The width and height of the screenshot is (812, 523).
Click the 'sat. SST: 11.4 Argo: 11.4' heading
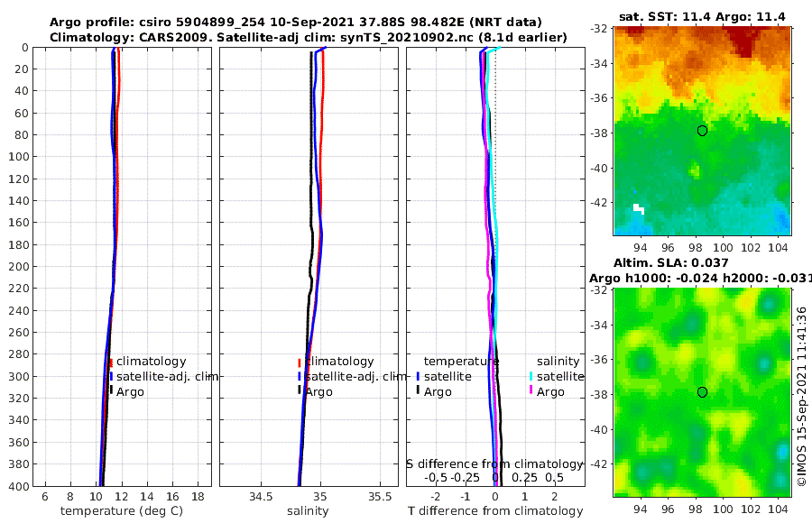pos(702,16)
